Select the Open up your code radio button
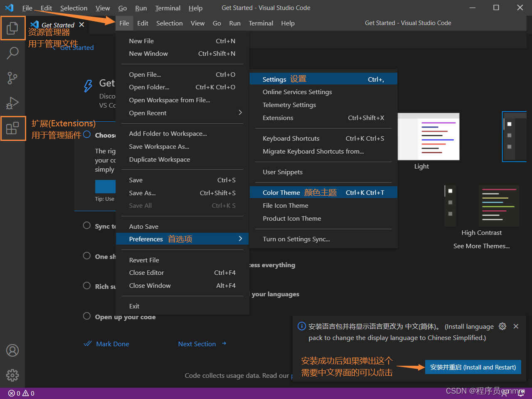Viewport: 532px width, 399px height. click(x=87, y=316)
